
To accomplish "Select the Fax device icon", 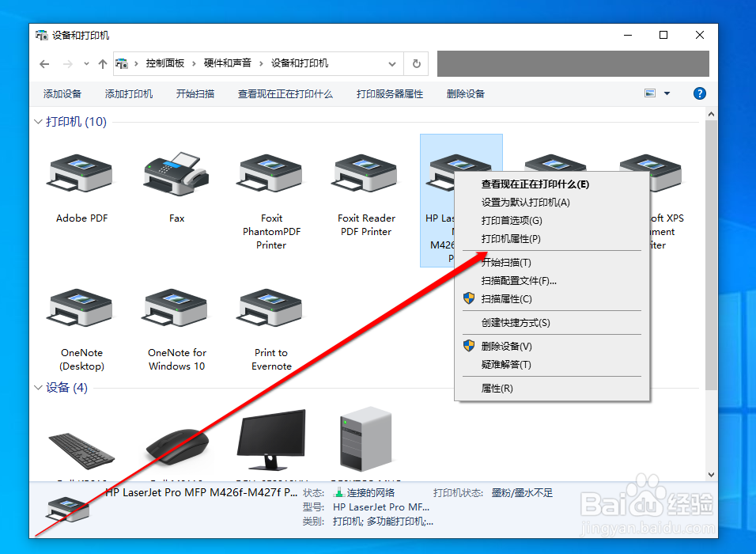I will (x=176, y=174).
